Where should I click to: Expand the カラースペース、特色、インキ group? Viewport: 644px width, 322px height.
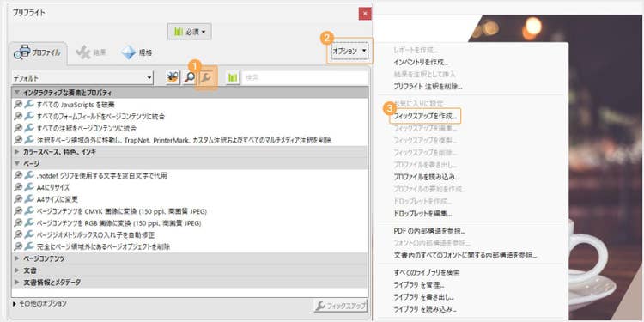click(17, 152)
